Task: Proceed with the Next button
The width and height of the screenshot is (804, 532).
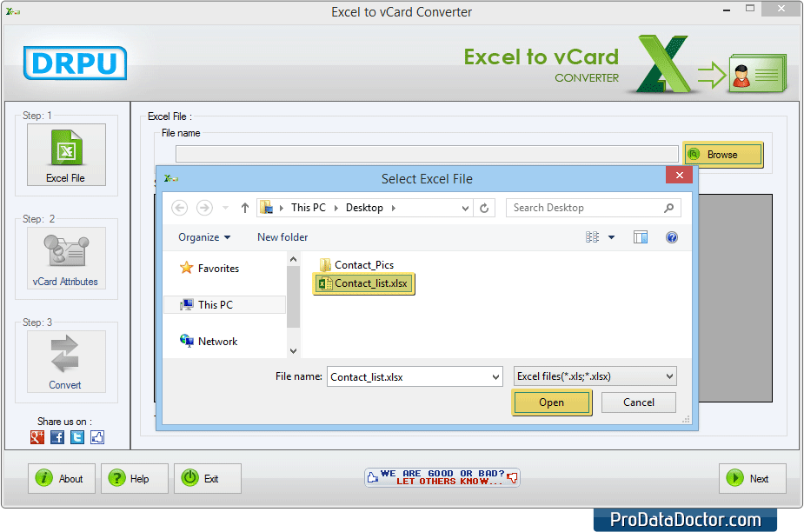Action: (x=752, y=479)
